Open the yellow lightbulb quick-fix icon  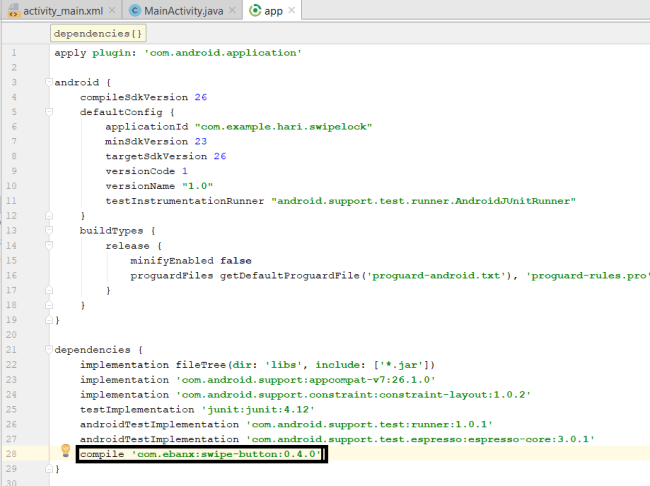65,450
